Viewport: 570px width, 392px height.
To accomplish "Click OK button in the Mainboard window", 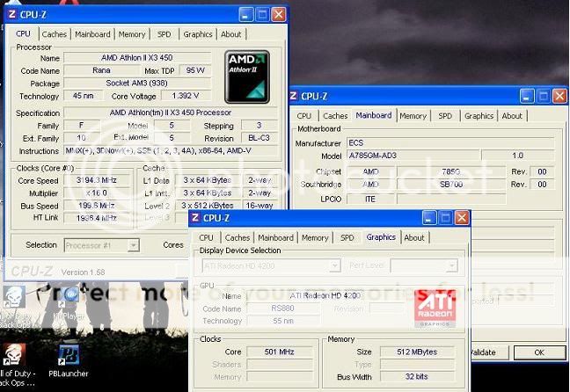I will pyautogui.click(x=539, y=352).
